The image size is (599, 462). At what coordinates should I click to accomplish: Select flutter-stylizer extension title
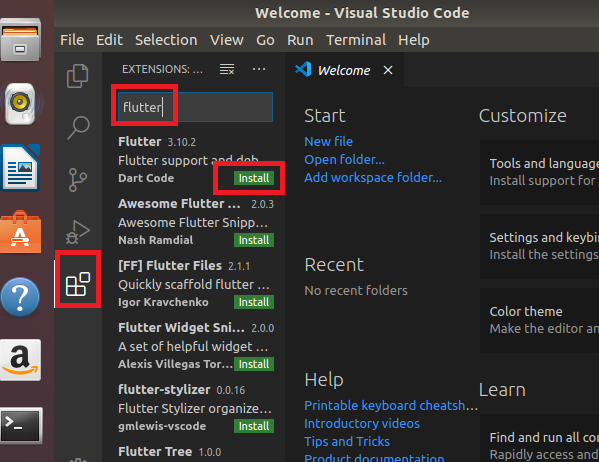(x=164, y=389)
